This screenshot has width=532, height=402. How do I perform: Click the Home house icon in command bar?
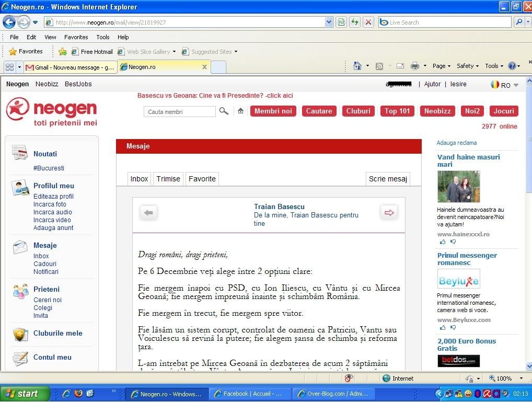pyautogui.click(x=357, y=66)
